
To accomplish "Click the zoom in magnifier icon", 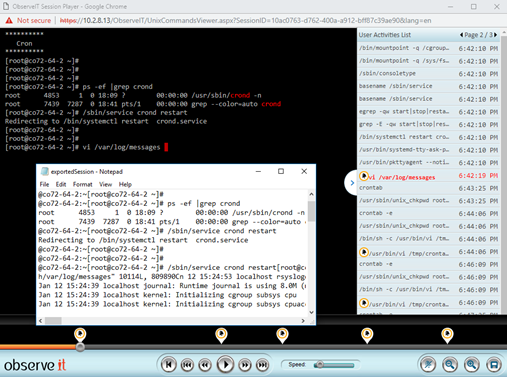I will (x=472, y=365).
